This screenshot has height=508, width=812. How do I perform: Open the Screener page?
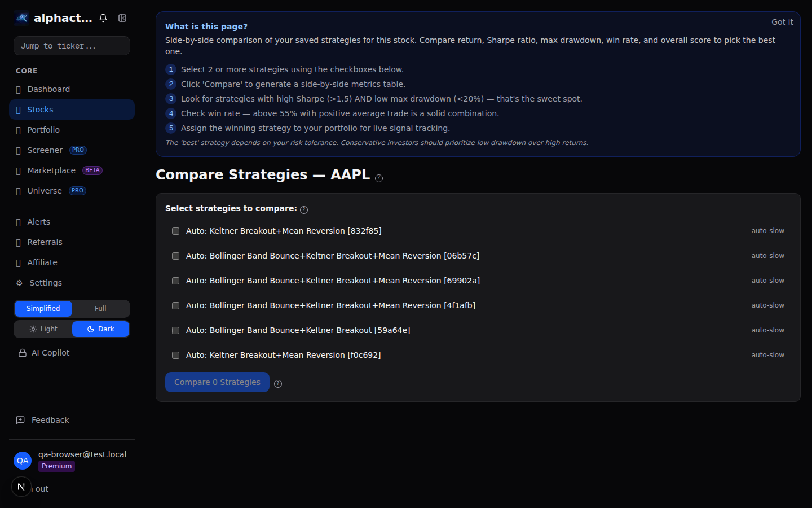tap(45, 150)
